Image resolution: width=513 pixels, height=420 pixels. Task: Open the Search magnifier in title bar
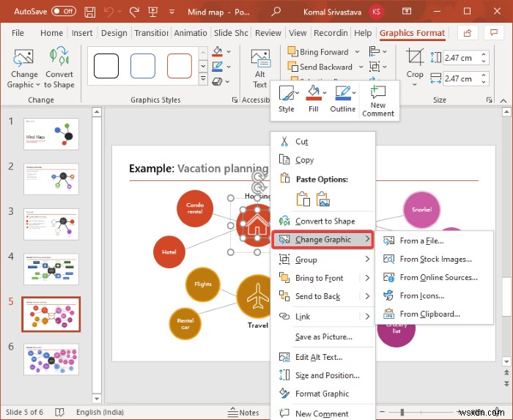click(276, 12)
